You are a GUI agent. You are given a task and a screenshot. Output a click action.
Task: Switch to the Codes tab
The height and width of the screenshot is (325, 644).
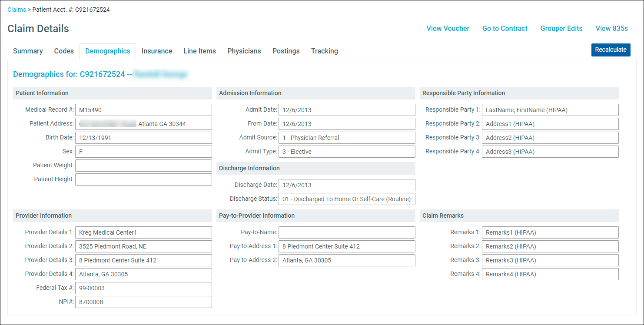(x=64, y=51)
